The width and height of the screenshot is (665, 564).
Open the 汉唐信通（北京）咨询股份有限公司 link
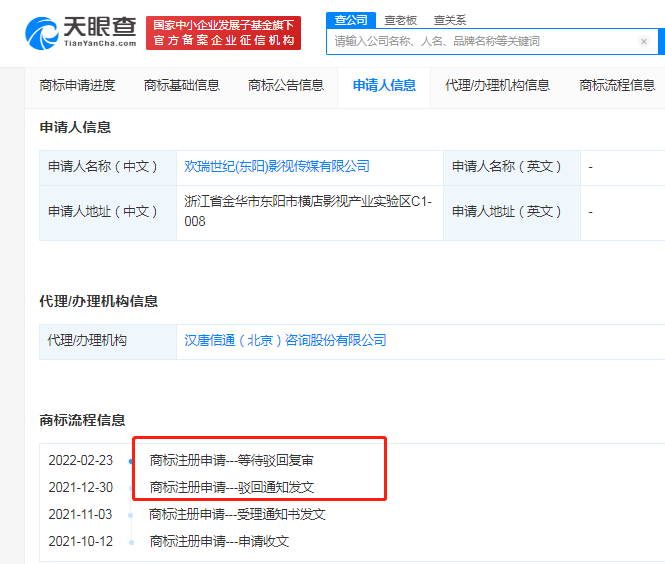[285, 340]
